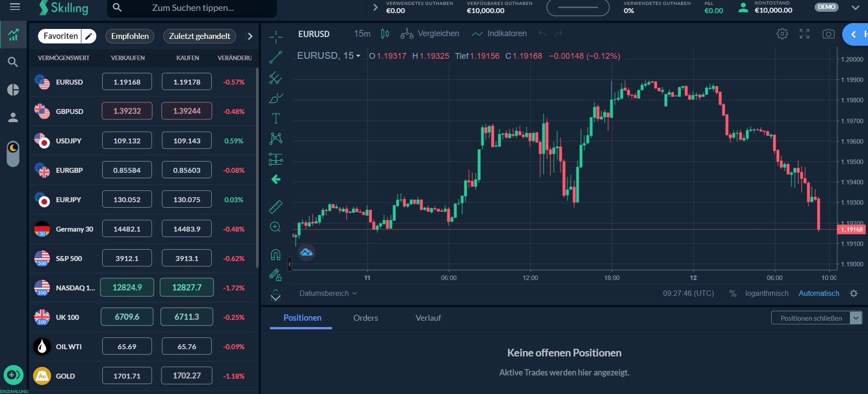Click the ruler measure tool
The image size is (868, 394).
click(x=275, y=207)
